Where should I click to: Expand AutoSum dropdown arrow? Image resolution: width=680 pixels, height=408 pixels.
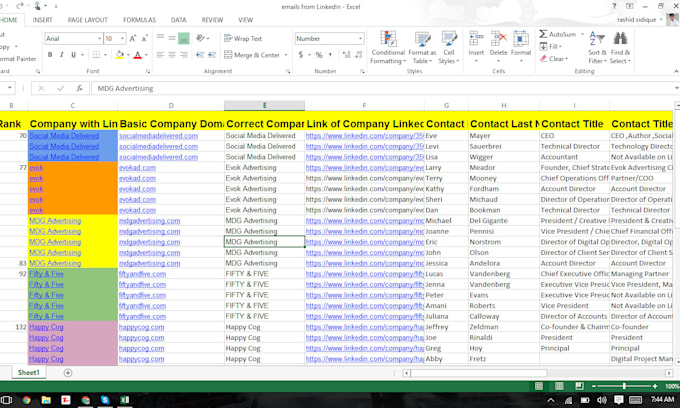[582, 34]
